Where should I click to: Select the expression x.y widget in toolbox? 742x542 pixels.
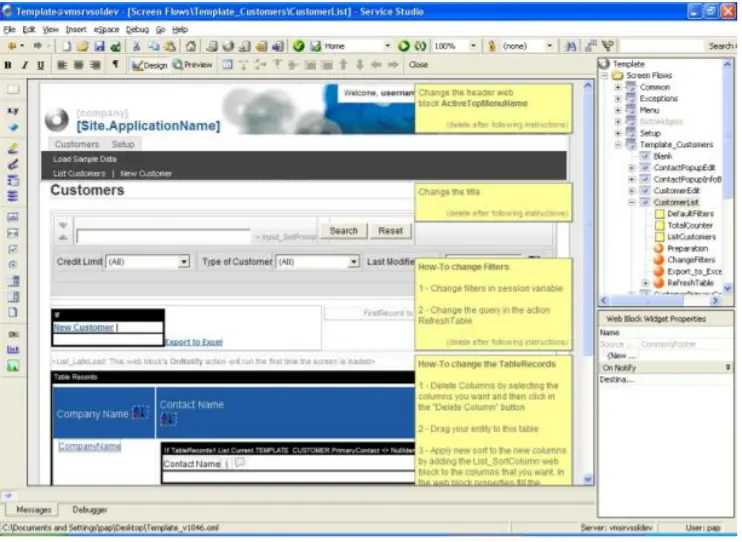coord(13,111)
